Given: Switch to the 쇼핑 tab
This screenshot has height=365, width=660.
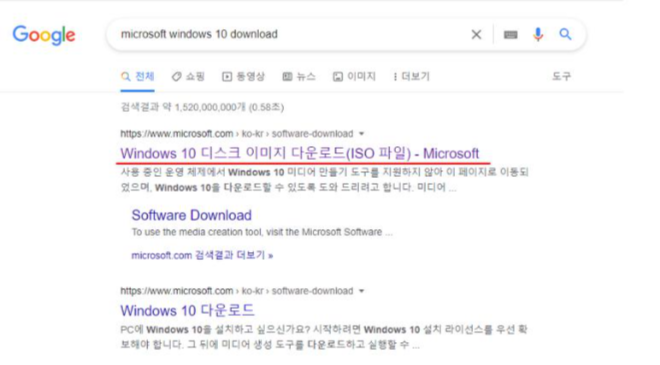Looking at the screenshot, I should tap(188, 77).
